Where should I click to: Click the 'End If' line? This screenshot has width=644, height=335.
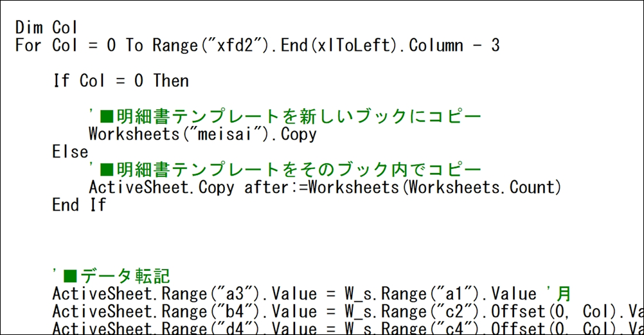tap(79, 204)
